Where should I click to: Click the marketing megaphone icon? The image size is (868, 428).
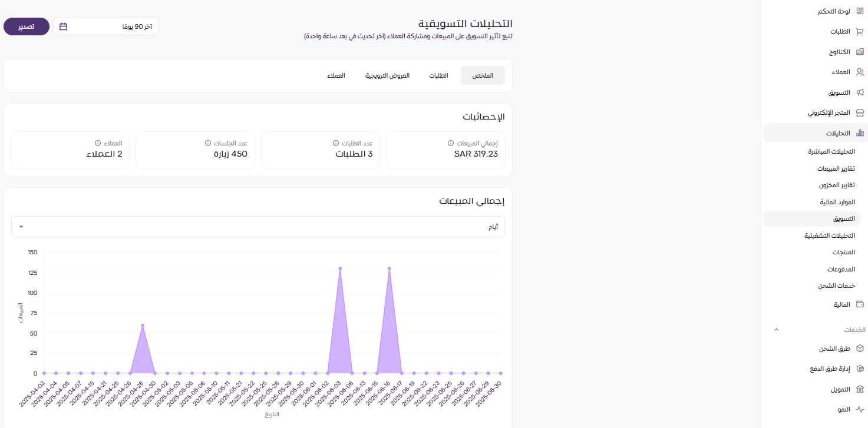(x=860, y=92)
